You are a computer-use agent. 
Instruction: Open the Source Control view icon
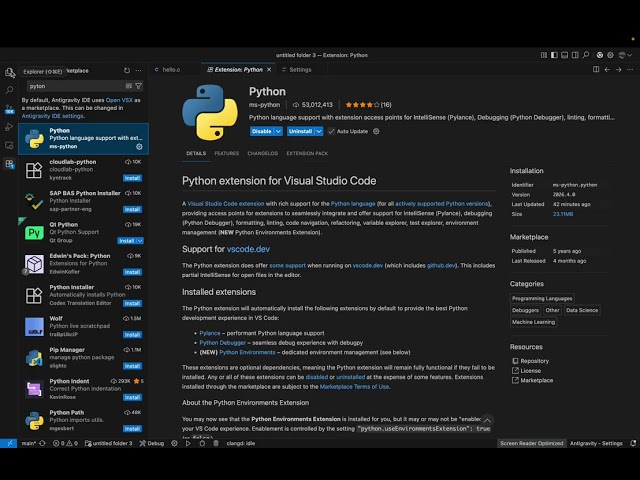tap(9, 109)
